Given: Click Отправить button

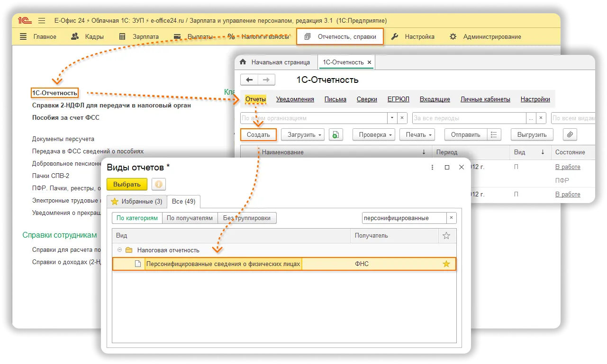Looking at the screenshot, I should pos(466,134).
